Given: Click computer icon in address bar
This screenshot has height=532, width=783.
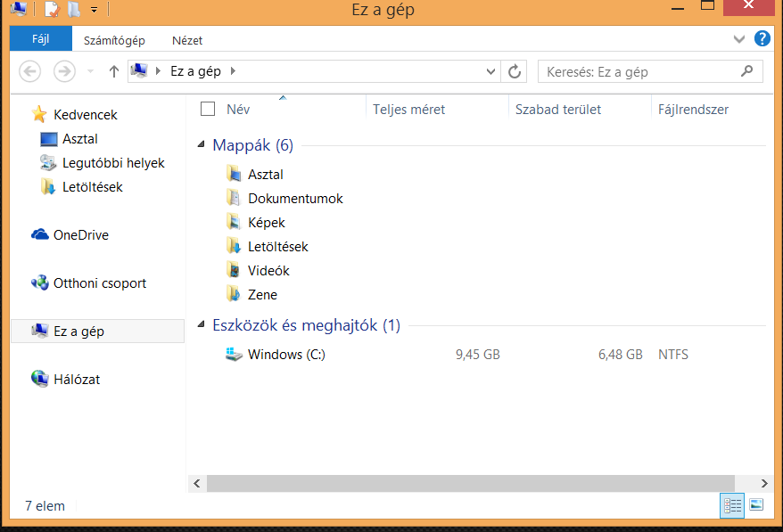Looking at the screenshot, I should [x=139, y=71].
